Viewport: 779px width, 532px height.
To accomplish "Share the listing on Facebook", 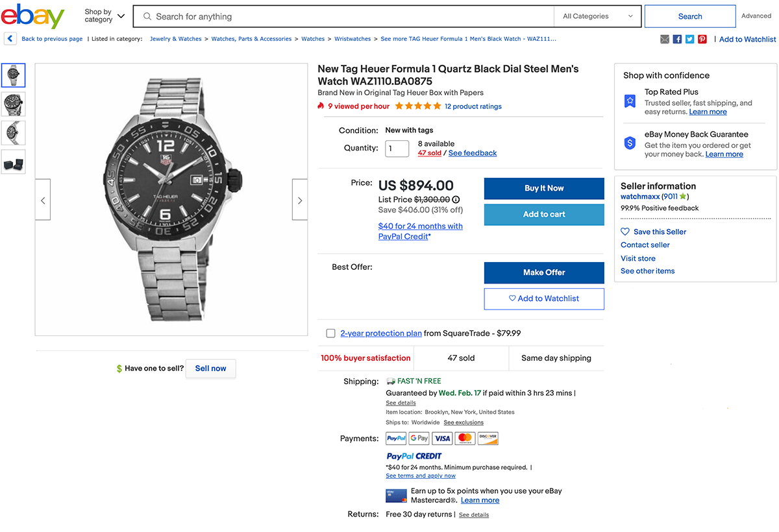I will (677, 39).
